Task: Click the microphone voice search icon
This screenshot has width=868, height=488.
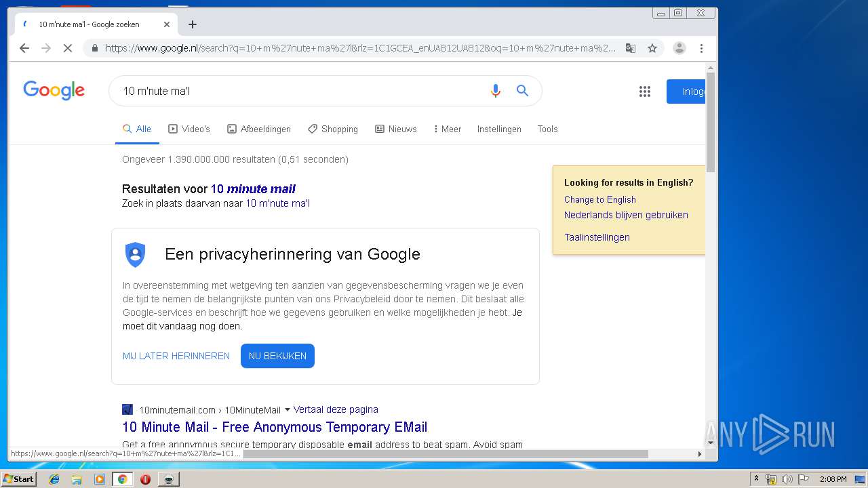Action: [x=496, y=91]
